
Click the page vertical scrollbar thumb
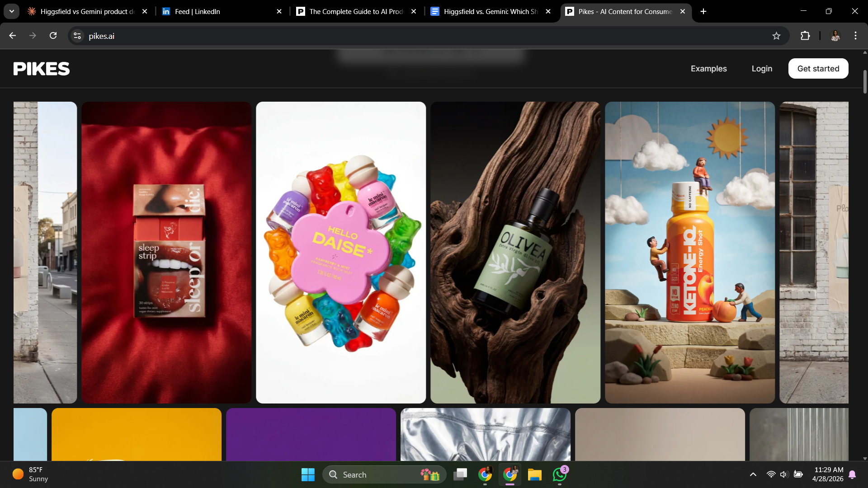[865, 82]
